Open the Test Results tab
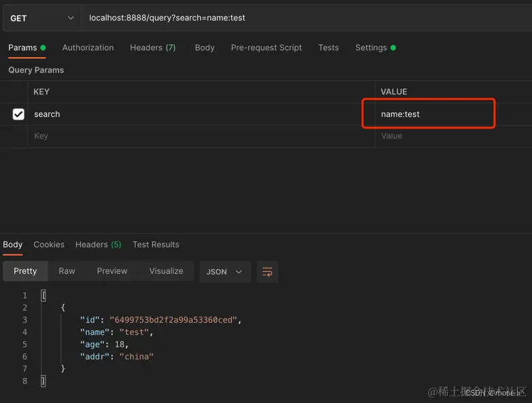Image resolution: width=532 pixels, height=403 pixels. [x=156, y=245]
